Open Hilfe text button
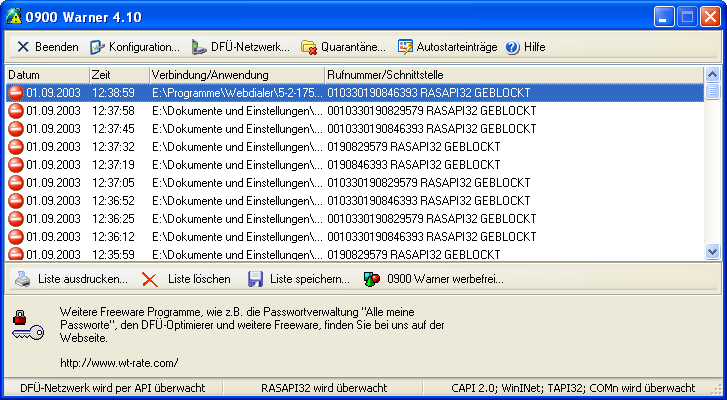 535,47
